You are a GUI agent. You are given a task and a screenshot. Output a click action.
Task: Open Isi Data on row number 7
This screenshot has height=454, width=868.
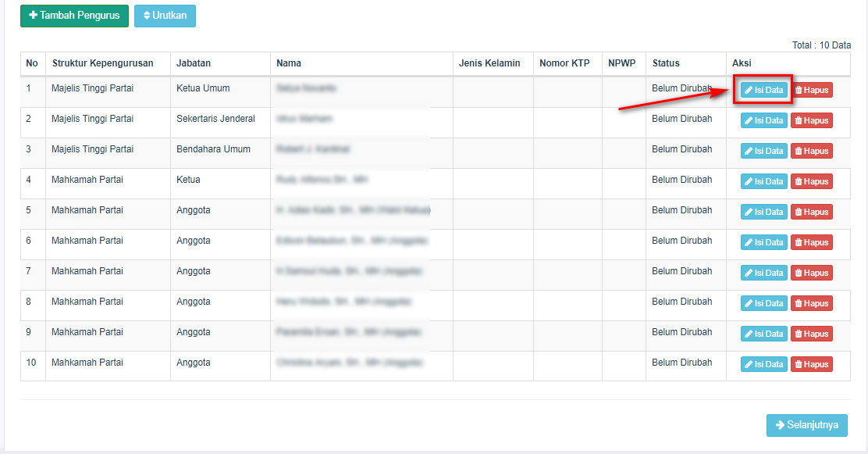[x=764, y=273]
